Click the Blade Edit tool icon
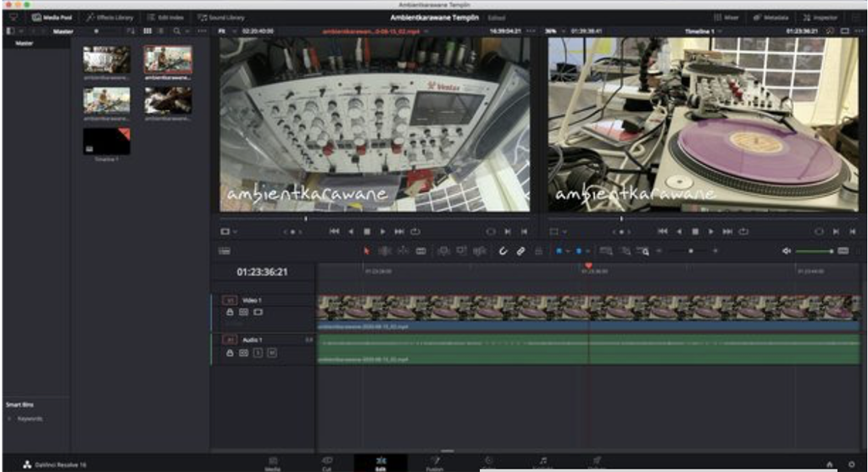 (x=420, y=251)
